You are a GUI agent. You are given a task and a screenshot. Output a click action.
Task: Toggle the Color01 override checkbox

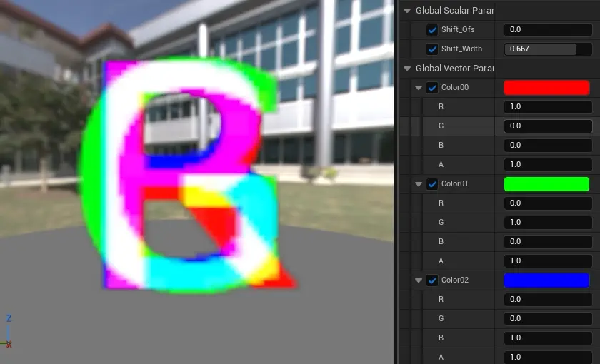pyautogui.click(x=432, y=184)
